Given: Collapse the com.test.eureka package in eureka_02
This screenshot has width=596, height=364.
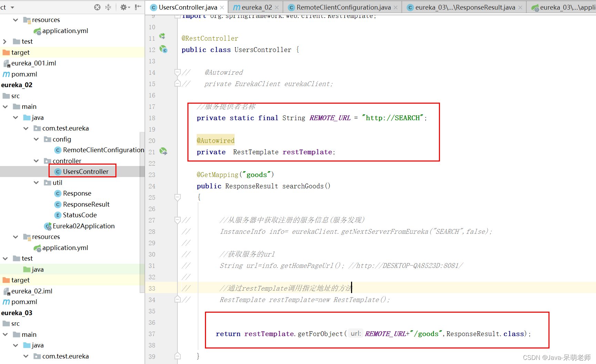Looking at the screenshot, I should tap(26, 128).
